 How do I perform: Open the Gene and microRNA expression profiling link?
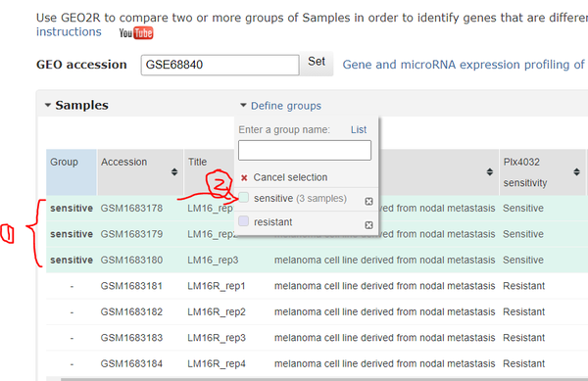coord(465,65)
